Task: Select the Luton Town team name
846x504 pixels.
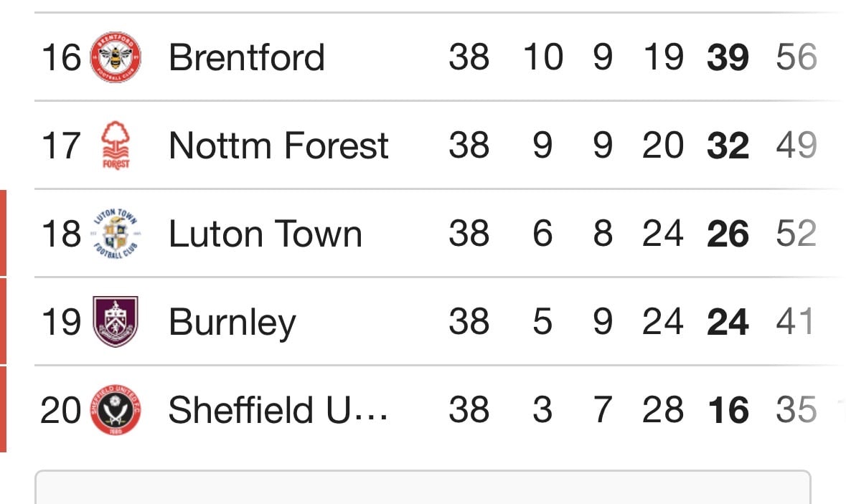Action: [x=265, y=234]
